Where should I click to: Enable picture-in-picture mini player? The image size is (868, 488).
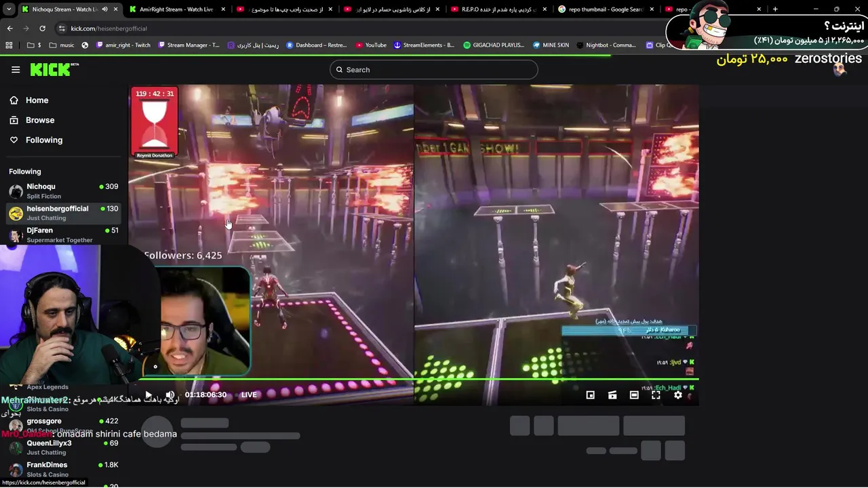click(x=591, y=394)
